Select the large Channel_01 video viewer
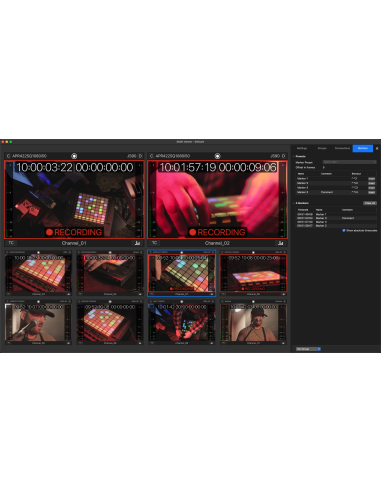Image resolution: width=381 pixels, height=492 pixels. [74, 199]
